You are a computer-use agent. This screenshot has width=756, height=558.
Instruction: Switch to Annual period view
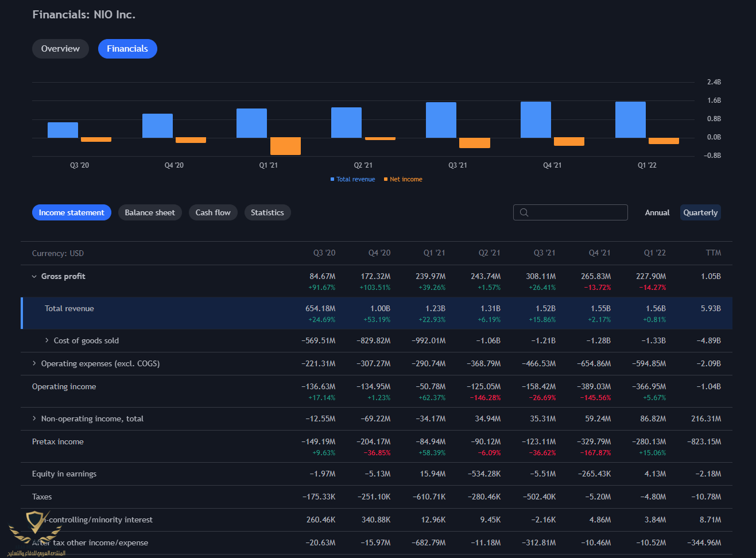657,212
